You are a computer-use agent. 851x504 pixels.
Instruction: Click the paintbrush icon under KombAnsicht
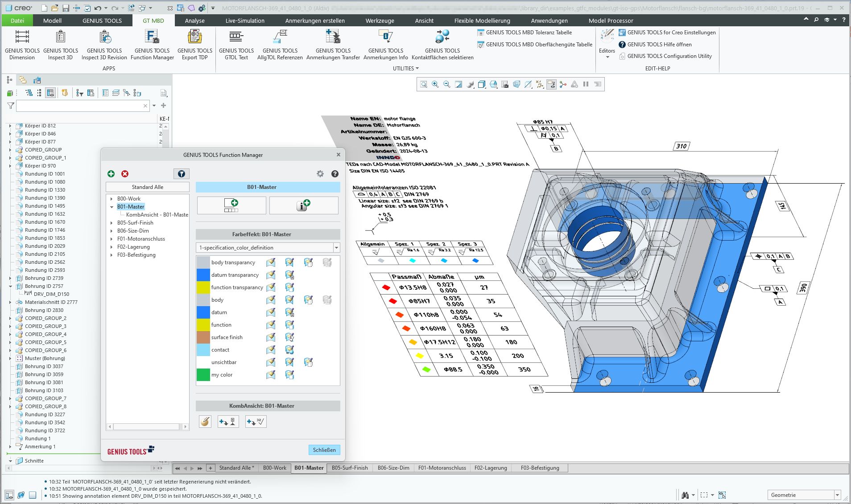point(205,422)
